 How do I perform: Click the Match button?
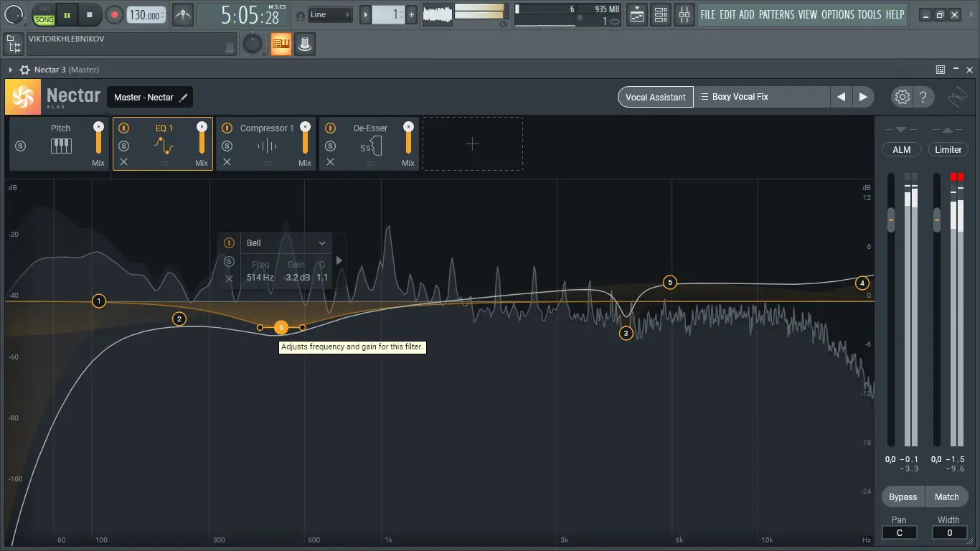tap(947, 496)
